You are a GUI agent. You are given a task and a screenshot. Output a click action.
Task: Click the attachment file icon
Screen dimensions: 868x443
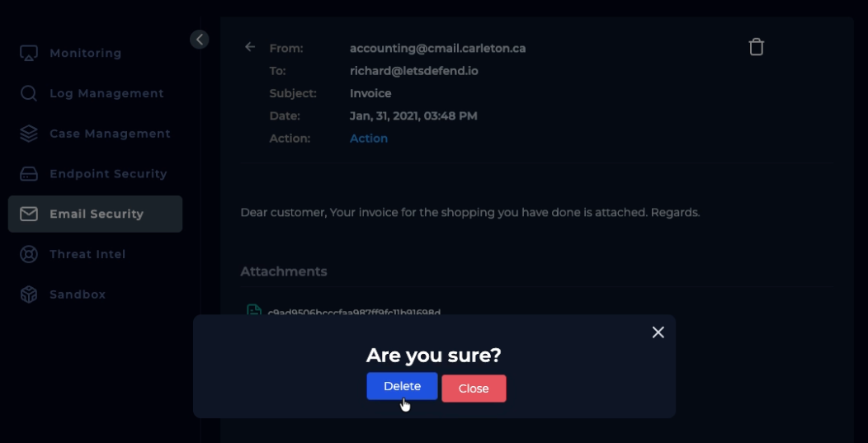point(254,310)
